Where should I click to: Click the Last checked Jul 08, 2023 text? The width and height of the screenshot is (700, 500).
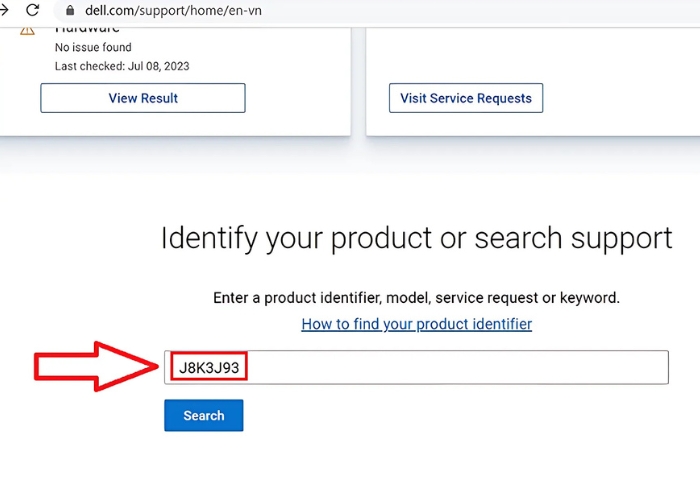pos(122,66)
